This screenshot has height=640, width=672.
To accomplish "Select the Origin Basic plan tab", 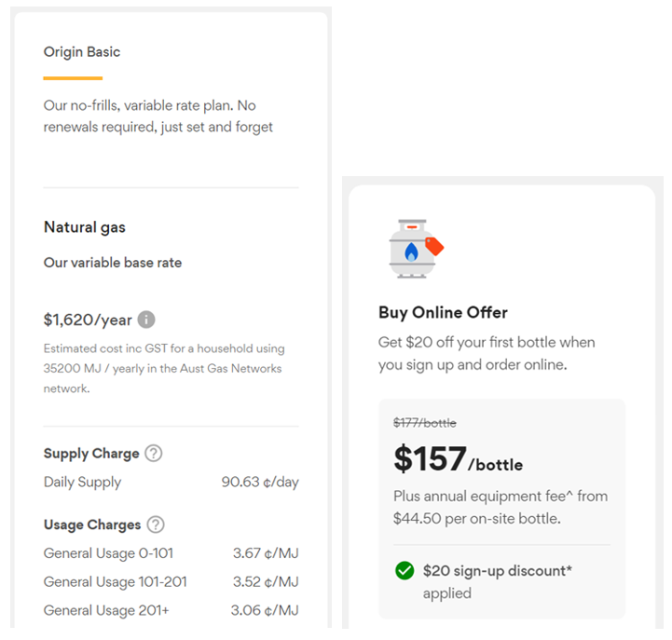I will (82, 52).
